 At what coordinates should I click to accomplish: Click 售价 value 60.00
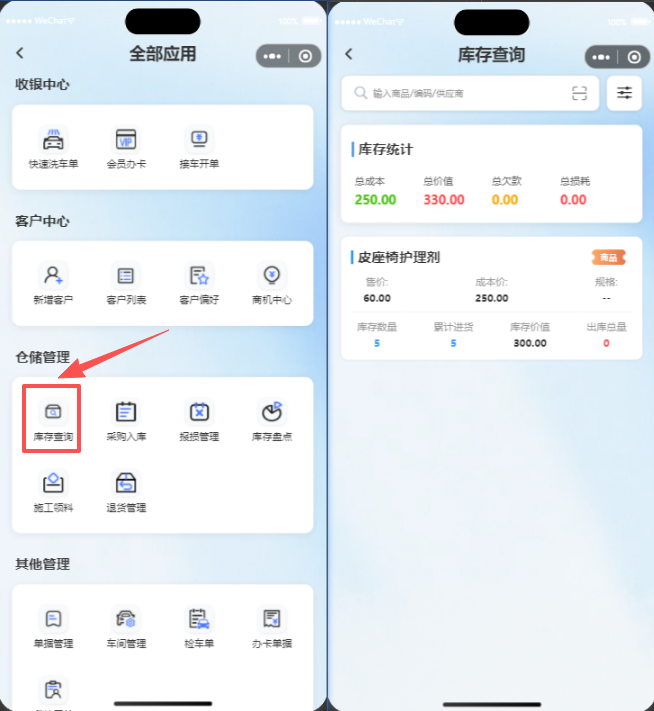point(377,298)
